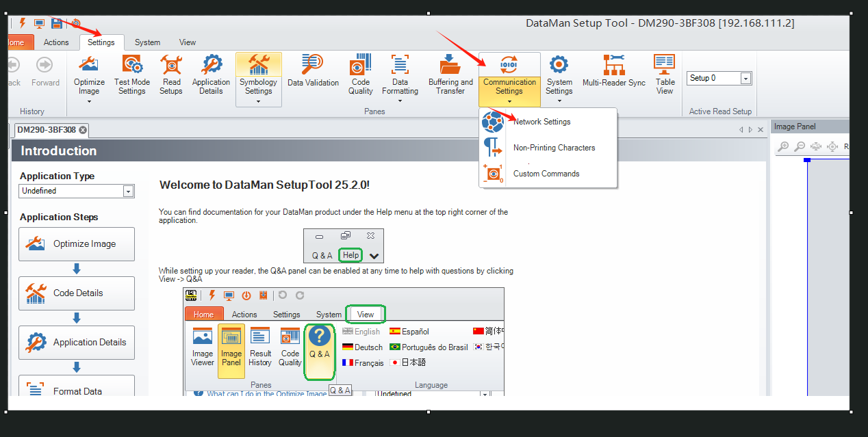Open Buffering and Transfer pane

click(450, 75)
